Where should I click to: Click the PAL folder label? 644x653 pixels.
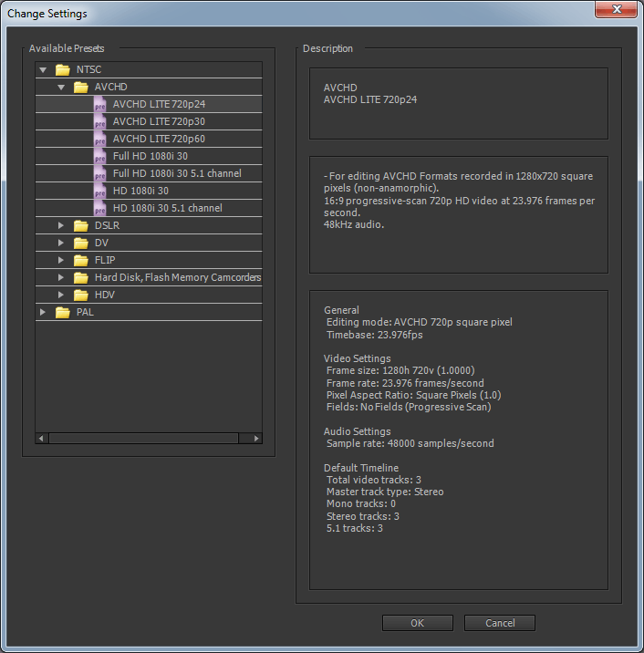pyautogui.click(x=85, y=312)
